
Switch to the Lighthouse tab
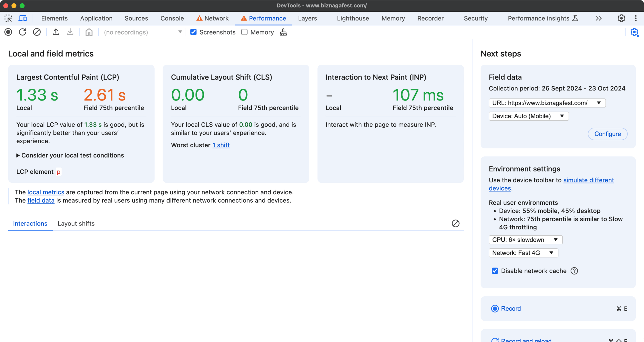(x=353, y=18)
